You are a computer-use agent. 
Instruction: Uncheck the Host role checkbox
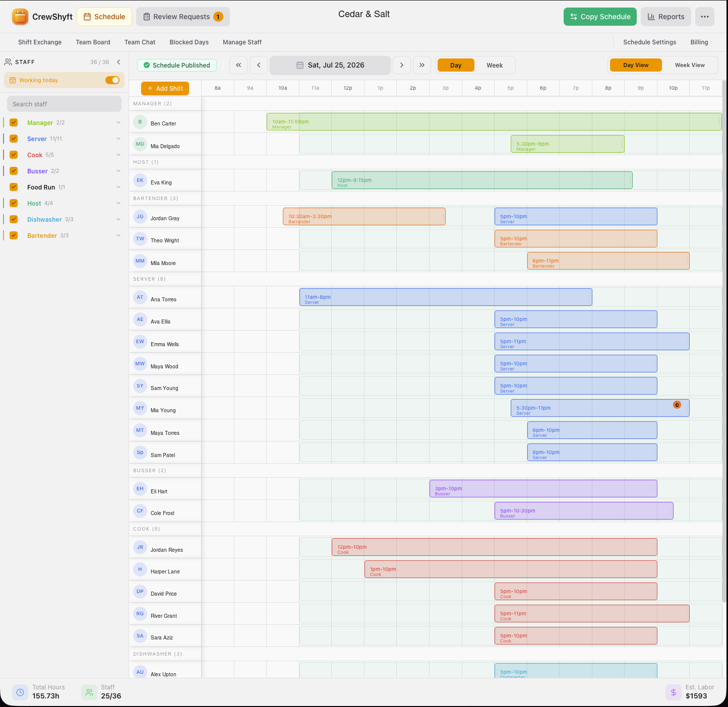(x=14, y=203)
